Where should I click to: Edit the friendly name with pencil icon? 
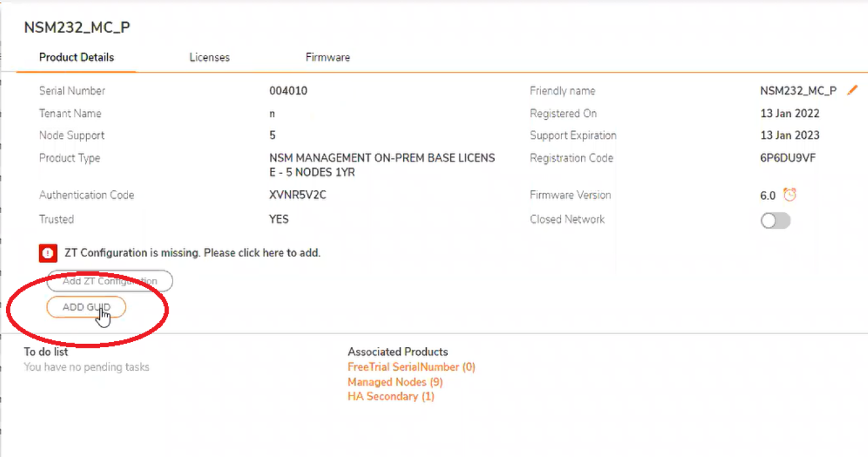852,90
